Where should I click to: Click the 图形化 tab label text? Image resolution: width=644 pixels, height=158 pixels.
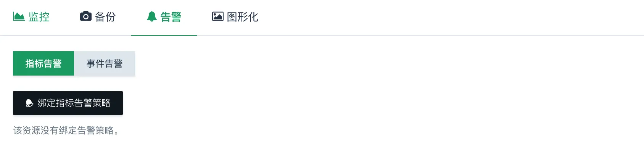click(x=243, y=17)
